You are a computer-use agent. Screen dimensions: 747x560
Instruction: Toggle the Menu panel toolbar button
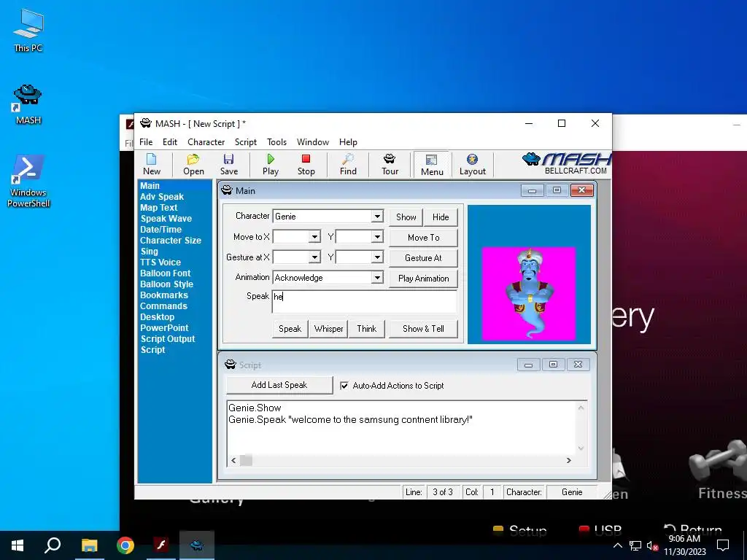(x=432, y=165)
